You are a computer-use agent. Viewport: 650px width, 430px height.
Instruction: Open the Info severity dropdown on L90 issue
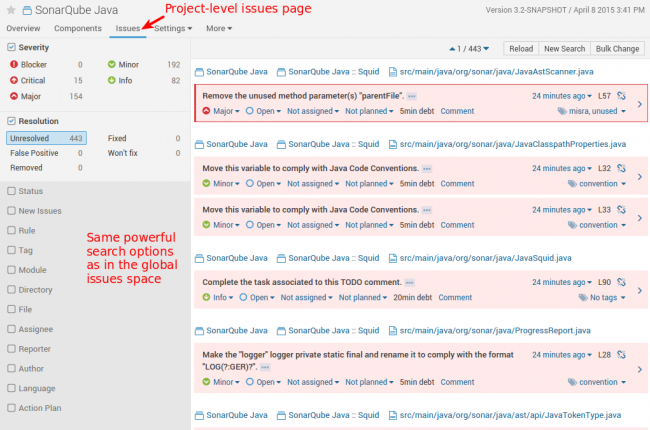tap(223, 297)
